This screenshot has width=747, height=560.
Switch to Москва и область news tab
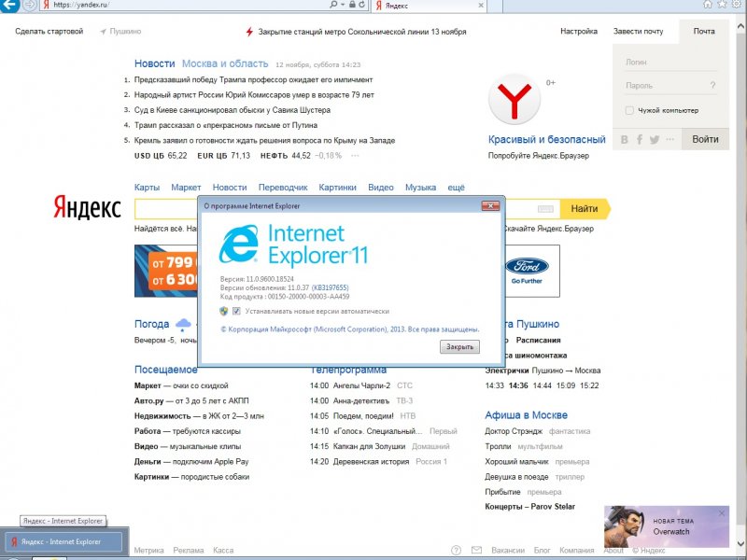coord(225,63)
